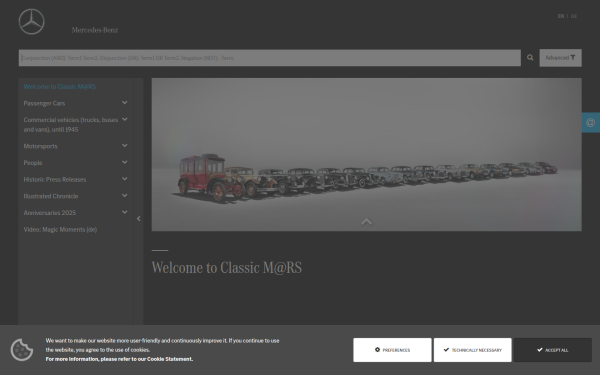Image resolution: width=600 pixels, height=375 pixels.
Task: Switch language to DE
Action: (x=574, y=16)
